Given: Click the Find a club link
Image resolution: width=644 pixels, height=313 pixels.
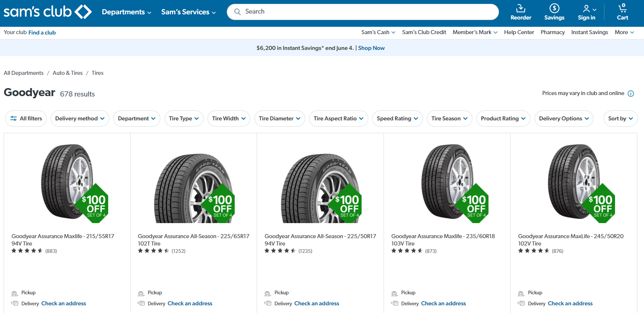Looking at the screenshot, I should tap(42, 33).
